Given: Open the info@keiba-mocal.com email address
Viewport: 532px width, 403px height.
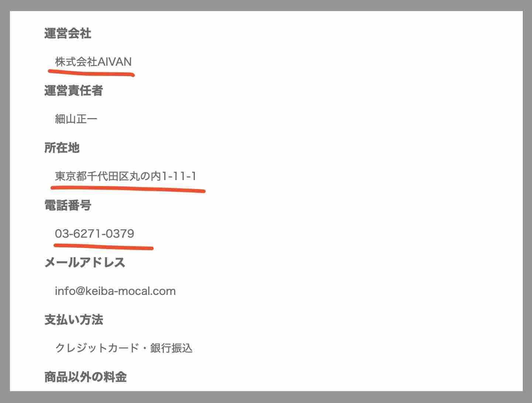Looking at the screenshot, I should (x=115, y=291).
